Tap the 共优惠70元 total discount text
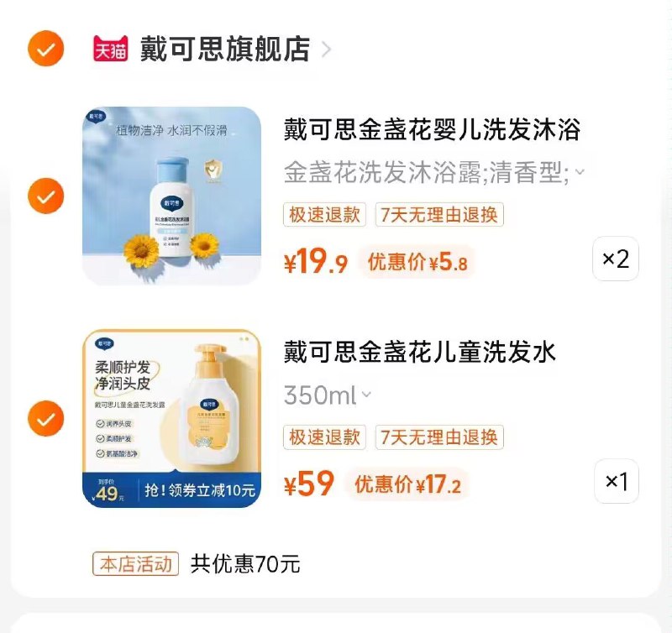The width and height of the screenshot is (672, 633). (245, 563)
